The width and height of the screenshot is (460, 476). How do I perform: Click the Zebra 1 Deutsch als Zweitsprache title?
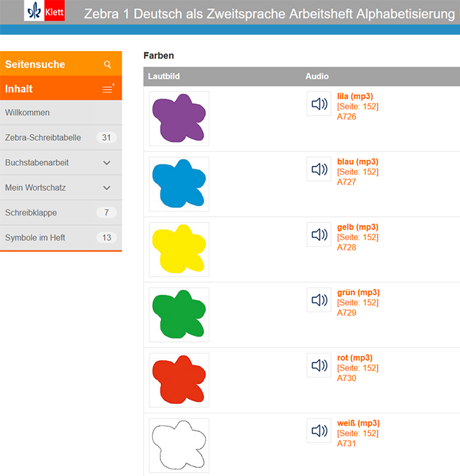pyautogui.click(x=270, y=14)
